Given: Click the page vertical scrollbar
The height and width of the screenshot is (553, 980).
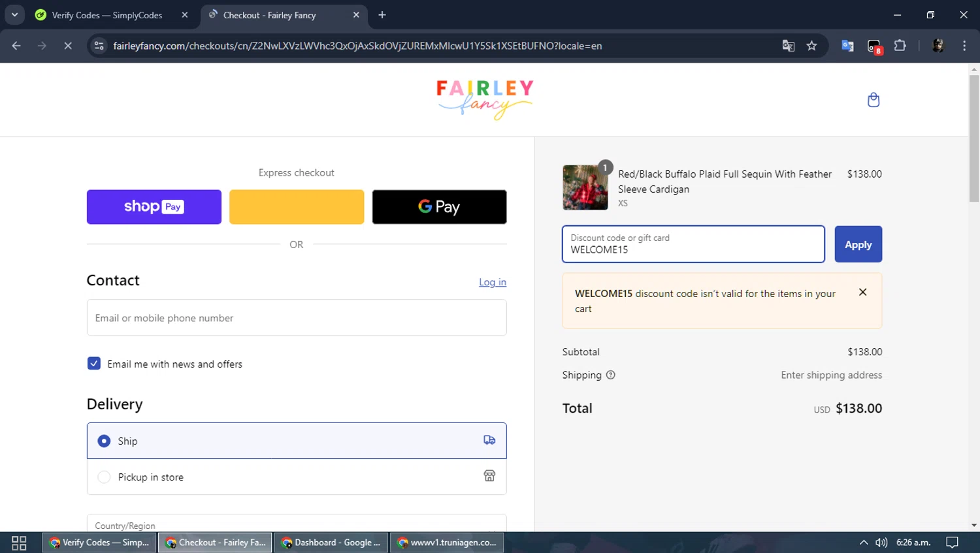Looking at the screenshot, I should pyautogui.click(x=974, y=138).
